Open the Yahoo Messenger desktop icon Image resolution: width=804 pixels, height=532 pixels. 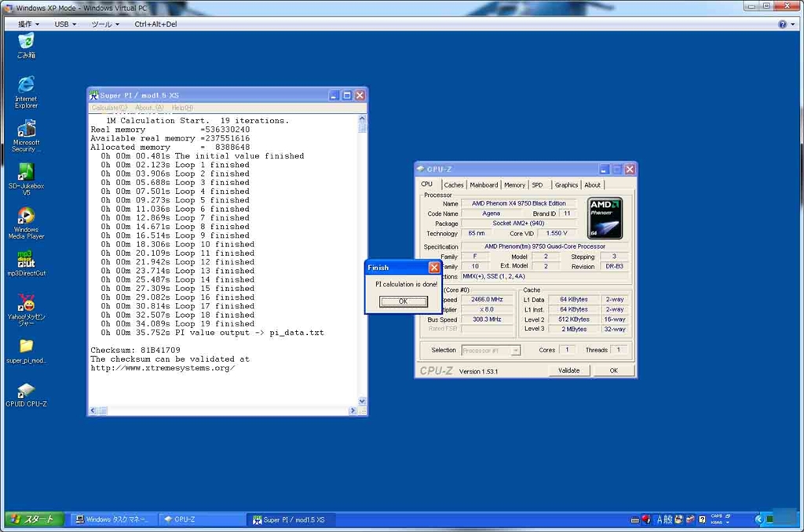[x=27, y=303]
